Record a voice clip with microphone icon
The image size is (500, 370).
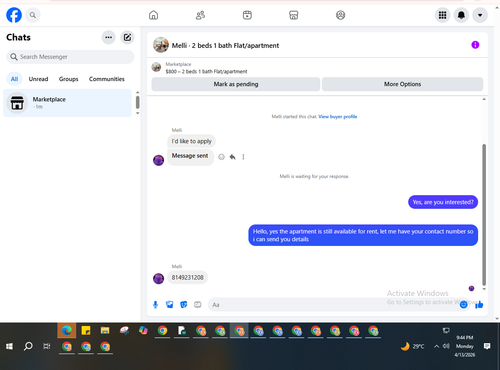point(155,305)
